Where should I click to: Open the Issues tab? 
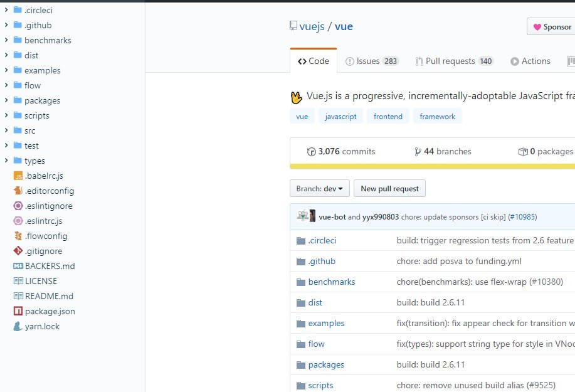pyautogui.click(x=372, y=61)
